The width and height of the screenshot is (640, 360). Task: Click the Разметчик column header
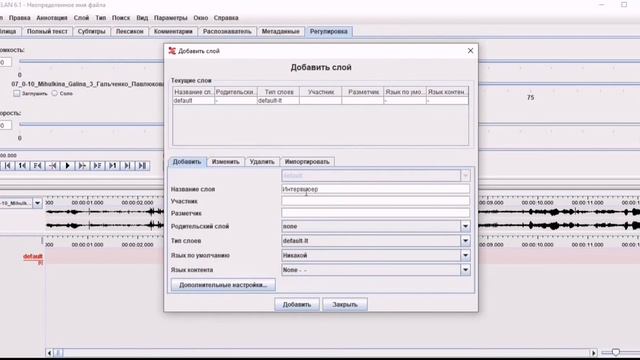(x=363, y=92)
